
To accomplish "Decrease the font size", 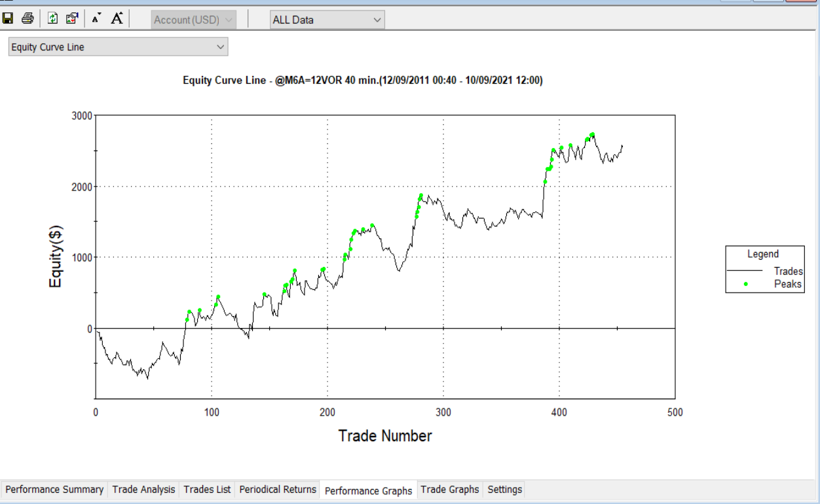I will coord(97,19).
